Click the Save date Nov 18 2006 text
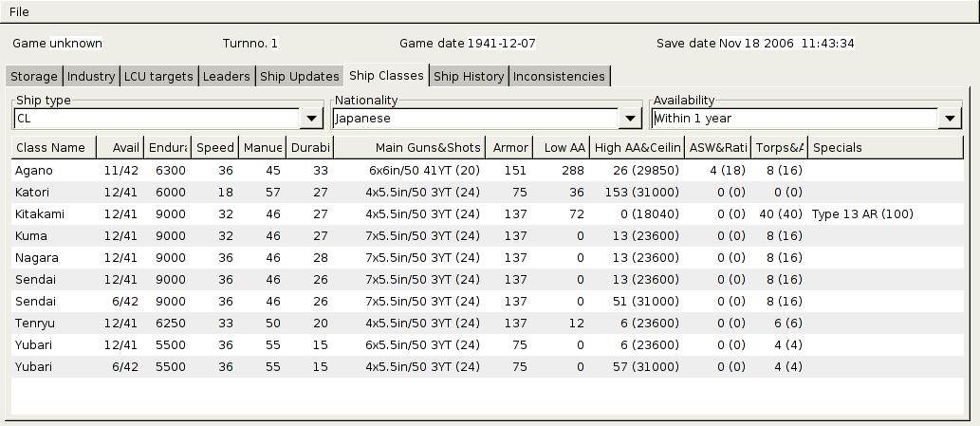980x426 pixels. 755,43
